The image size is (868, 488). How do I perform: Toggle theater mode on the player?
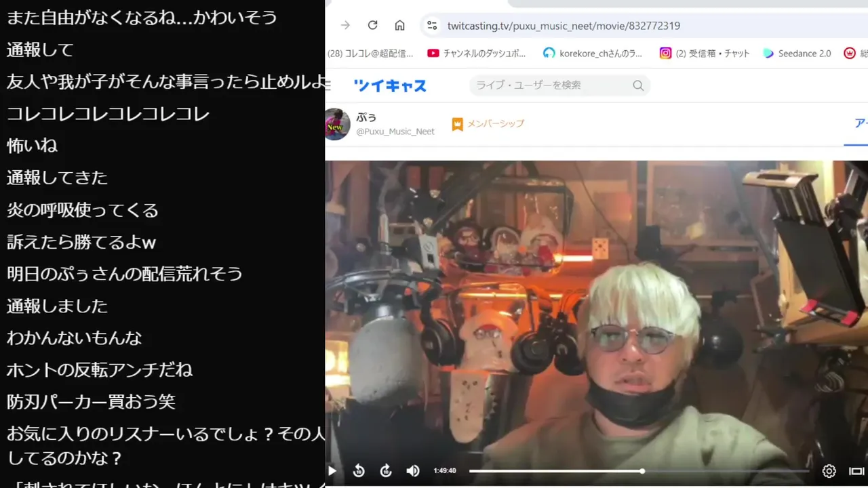point(856,470)
